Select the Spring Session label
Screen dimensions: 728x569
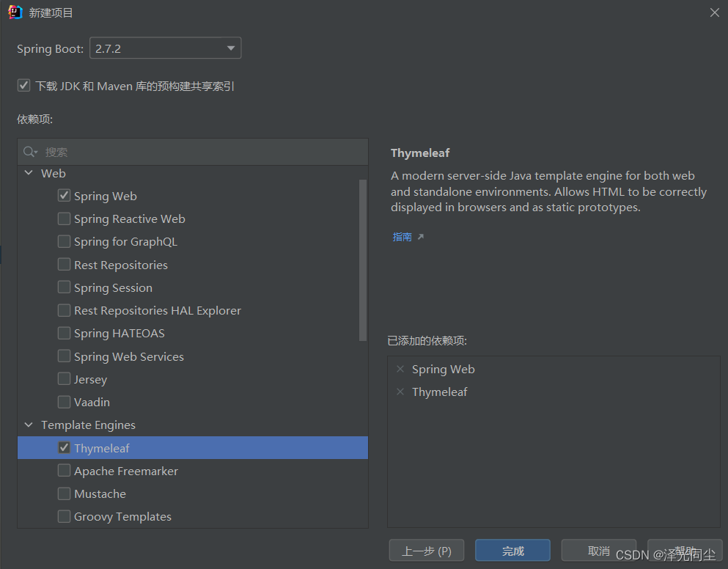pos(114,287)
